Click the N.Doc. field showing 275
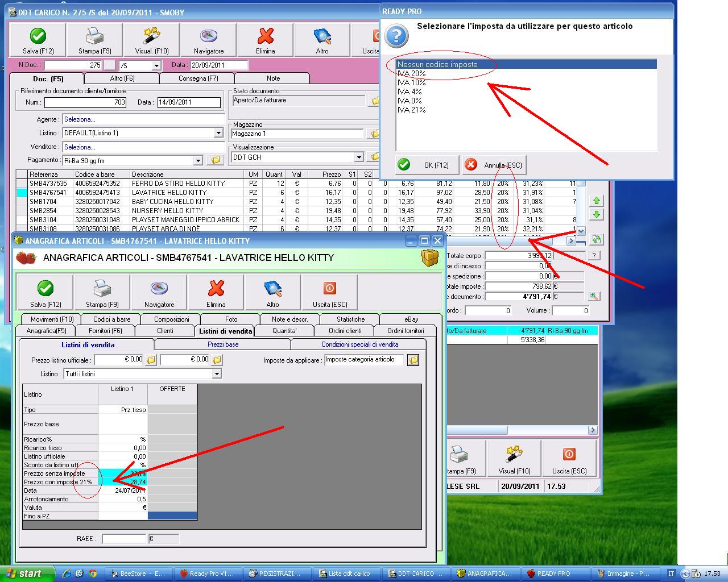The image size is (728, 582). pos(73,65)
